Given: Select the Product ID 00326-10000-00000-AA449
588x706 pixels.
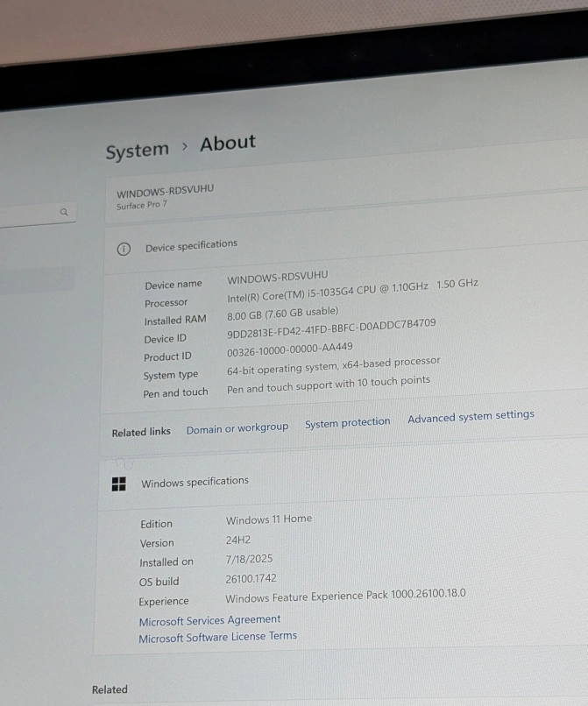Looking at the screenshot, I should click(290, 349).
